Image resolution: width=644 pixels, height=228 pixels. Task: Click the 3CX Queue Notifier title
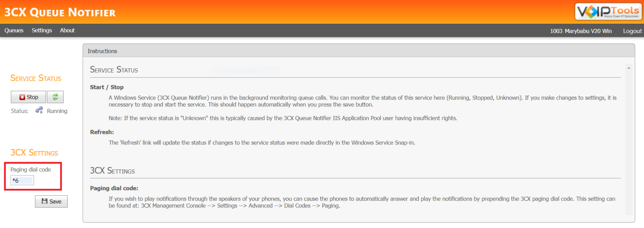tap(60, 12)
